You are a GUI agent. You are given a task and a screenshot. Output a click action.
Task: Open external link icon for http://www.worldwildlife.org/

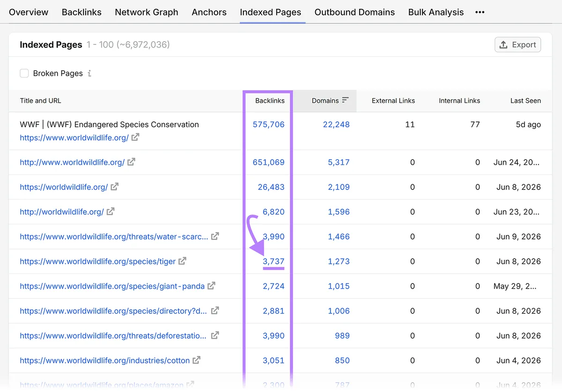tap(131, 162)
